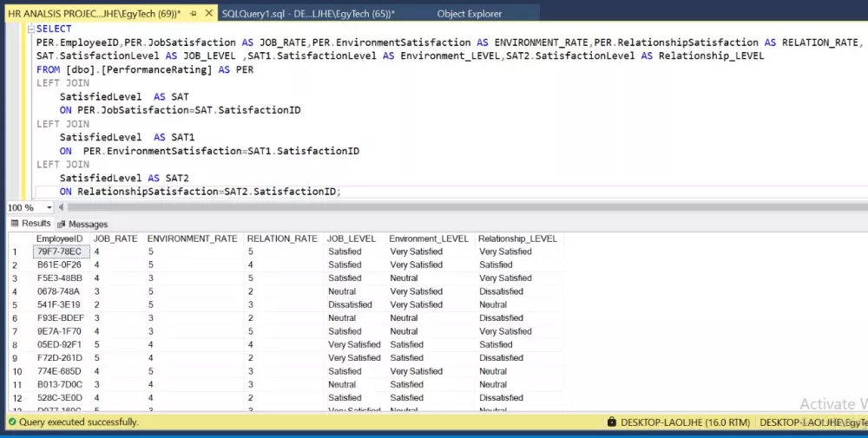
Task: Click the B013-7D0C employee ID cell
Action: [60, 384]
